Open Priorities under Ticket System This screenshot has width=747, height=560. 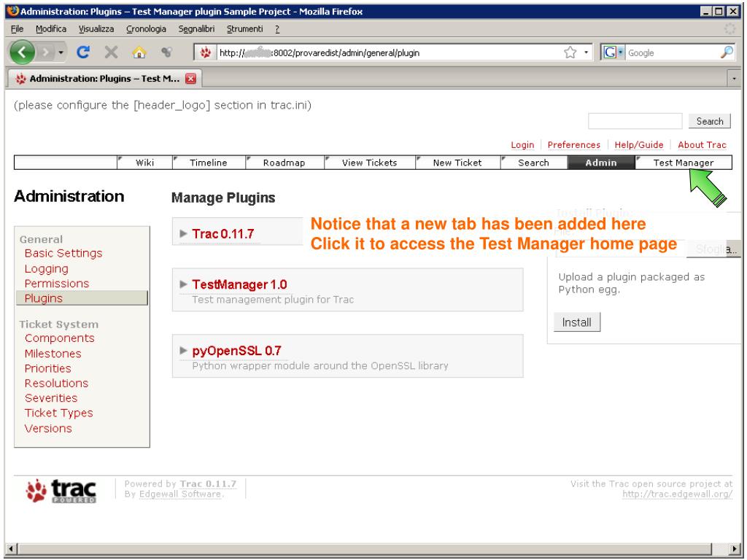pos(47,368)
